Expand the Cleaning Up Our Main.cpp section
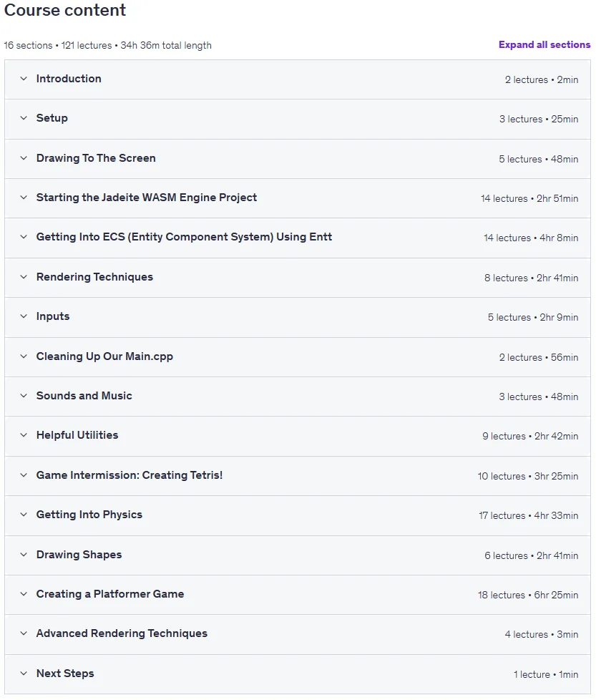 tap(298, 356)
